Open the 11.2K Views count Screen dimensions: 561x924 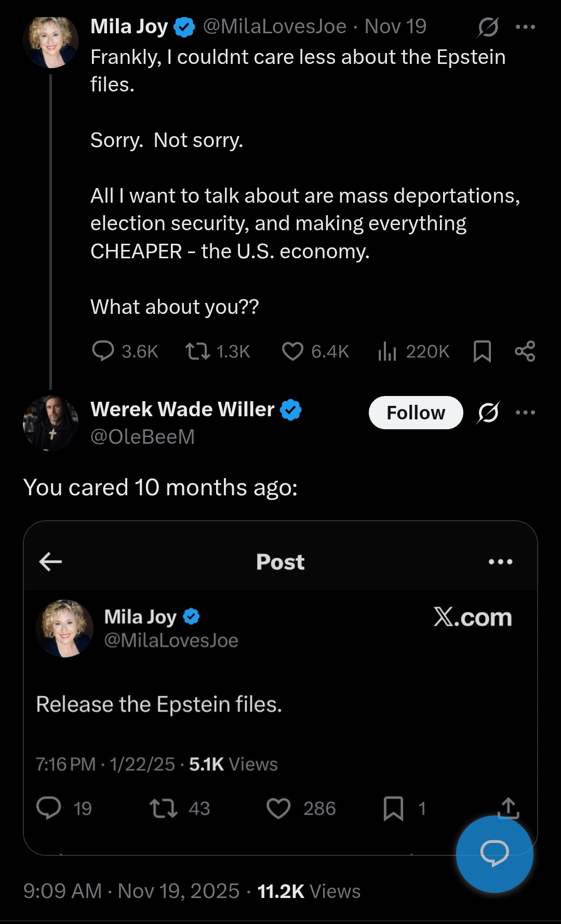tap(309, 891)
